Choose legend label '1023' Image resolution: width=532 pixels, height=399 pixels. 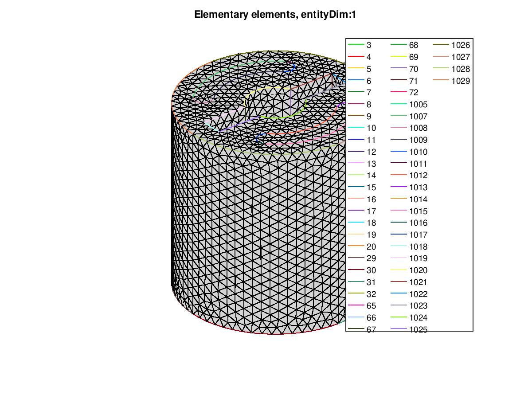tap(418, 306)
